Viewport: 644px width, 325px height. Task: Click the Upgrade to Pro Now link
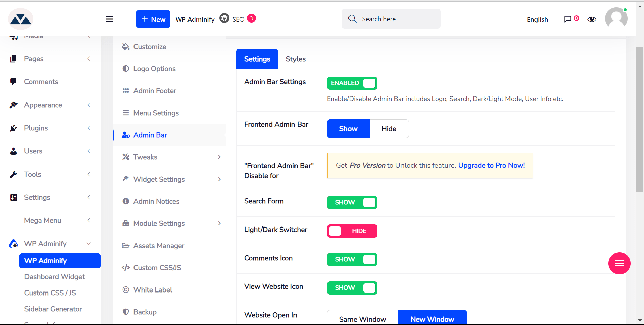click(491, 165)
